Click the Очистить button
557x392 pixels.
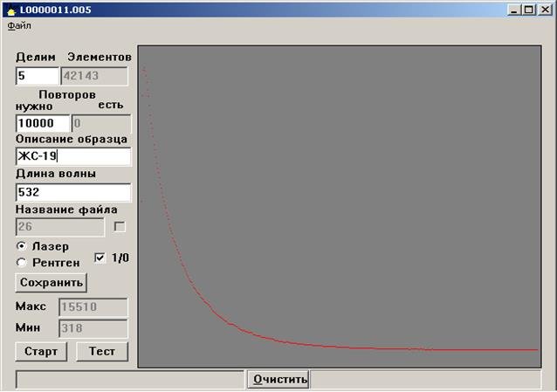tap(278, 379)
